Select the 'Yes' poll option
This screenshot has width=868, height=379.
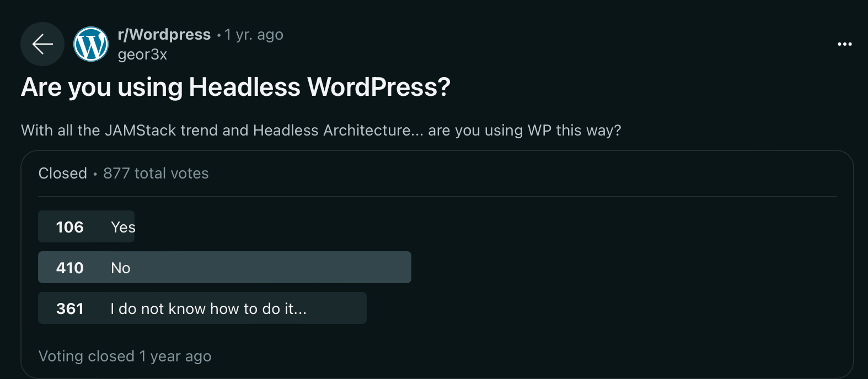coord(123,227)
